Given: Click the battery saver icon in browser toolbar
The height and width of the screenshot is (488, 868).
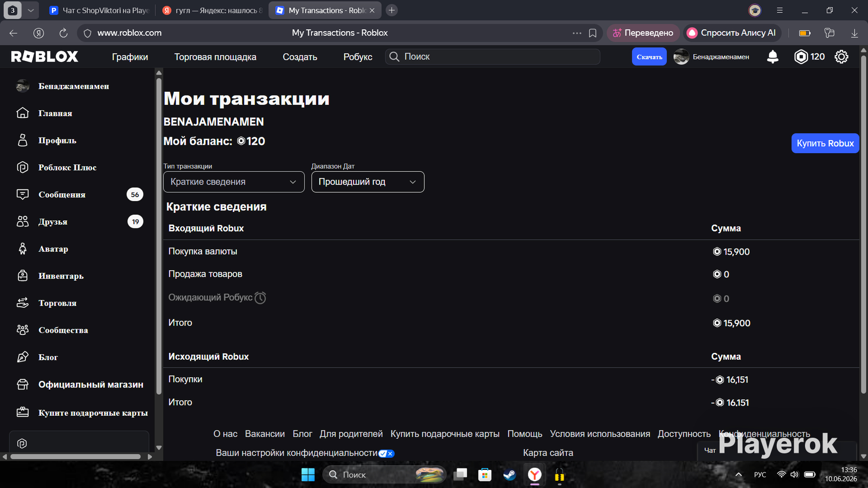Looking at the screenshot, I should coord(805,33).
